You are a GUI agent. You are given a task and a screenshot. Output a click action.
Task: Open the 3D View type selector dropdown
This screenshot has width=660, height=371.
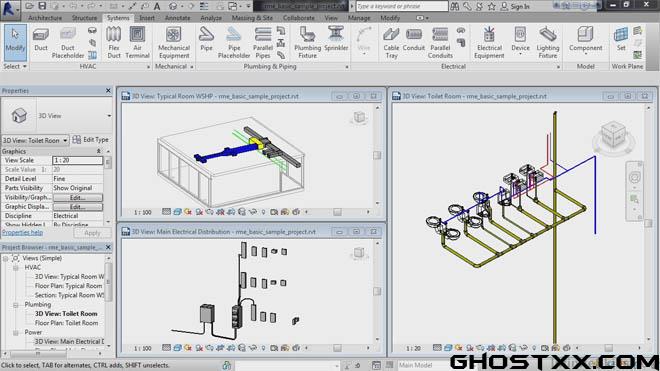click(x=109, y=115)
